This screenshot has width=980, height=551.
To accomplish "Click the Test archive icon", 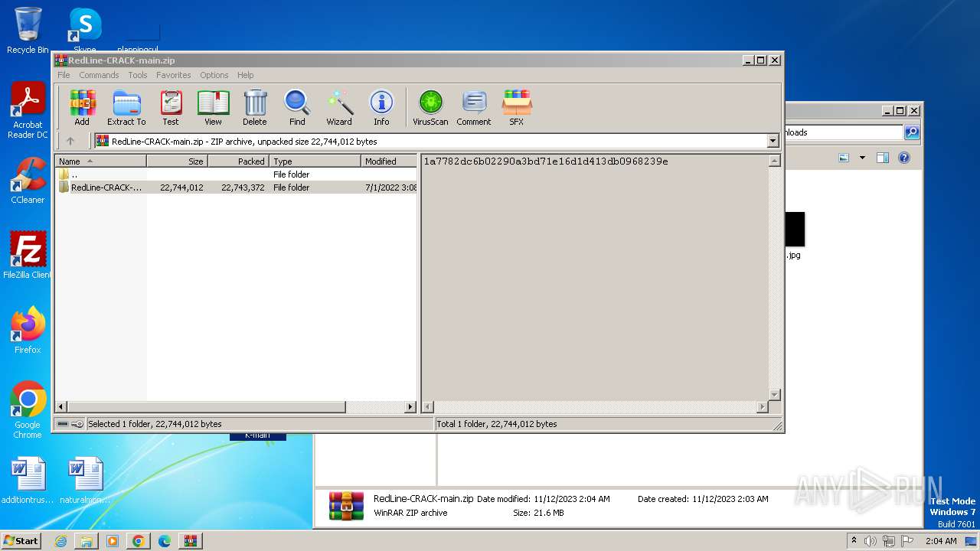I will point(171,108).
